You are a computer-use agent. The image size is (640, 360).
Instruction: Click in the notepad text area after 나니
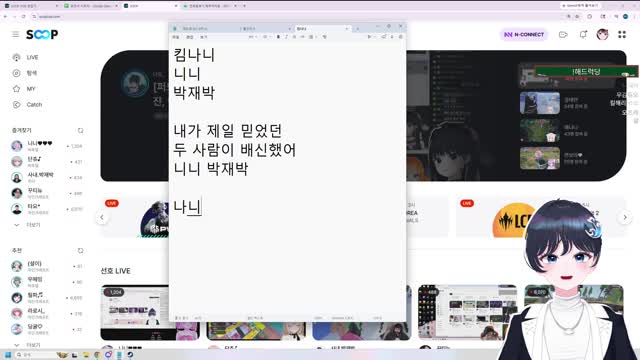(202, 207)
